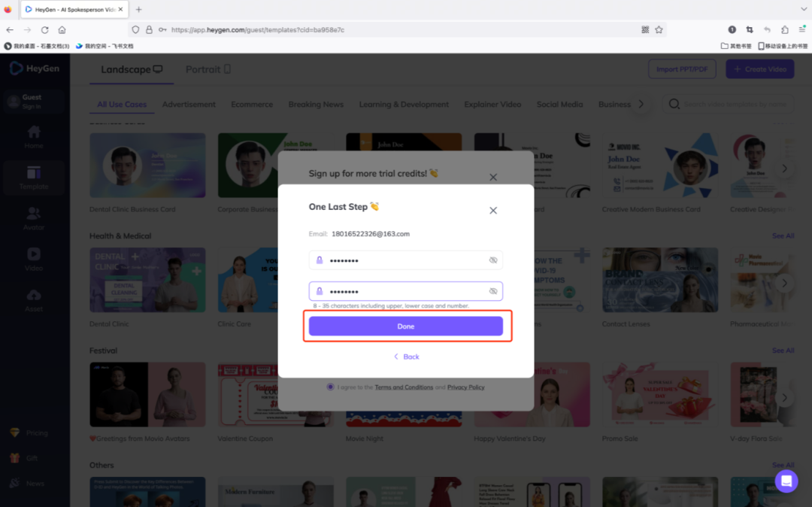The height and width of the screenshot is (507, 812).
Task: Open Gift in the sidebar
Action: click(x=24, y=458)
